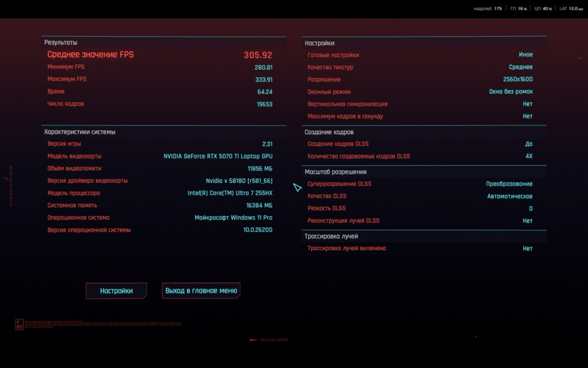Click the Оконный режим Окно без рамок value
The image size is (588, 368).
point(510,92)
